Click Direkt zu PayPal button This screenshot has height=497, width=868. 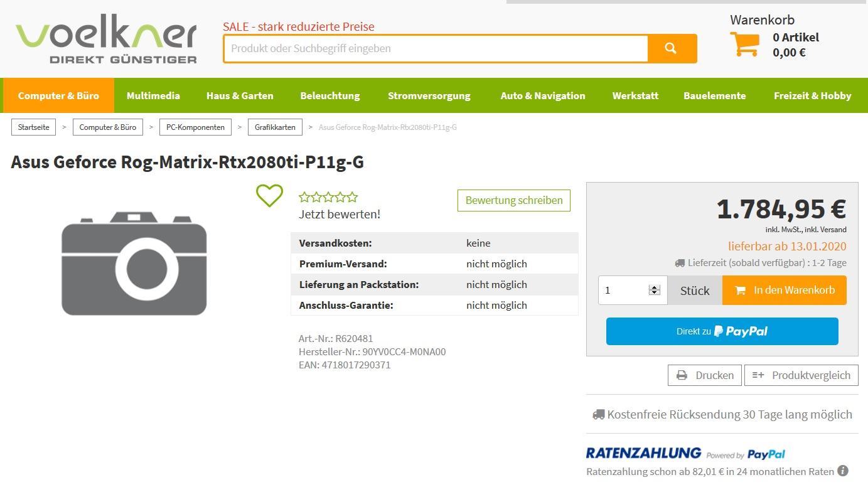point(722,331)
